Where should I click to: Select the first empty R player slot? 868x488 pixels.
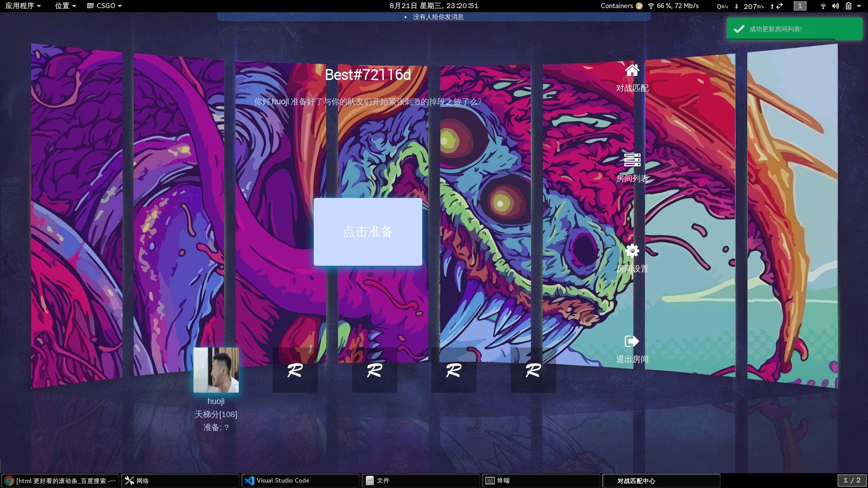tap(295, 370)
